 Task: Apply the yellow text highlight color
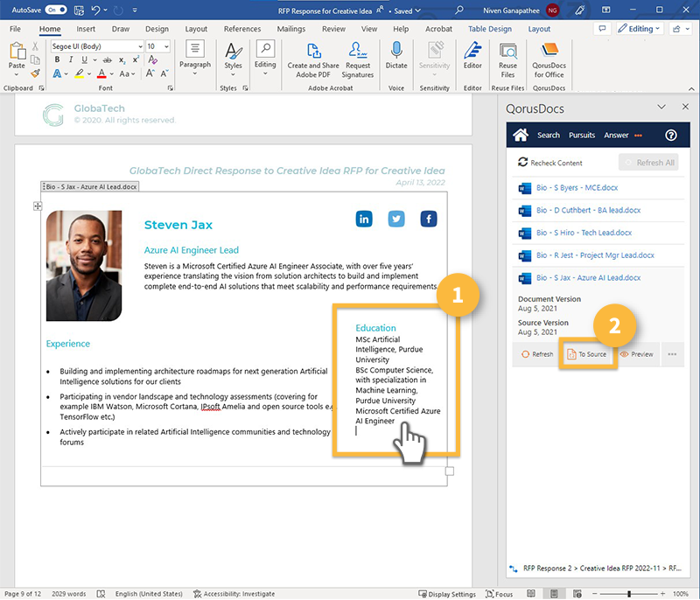[79, 73]
